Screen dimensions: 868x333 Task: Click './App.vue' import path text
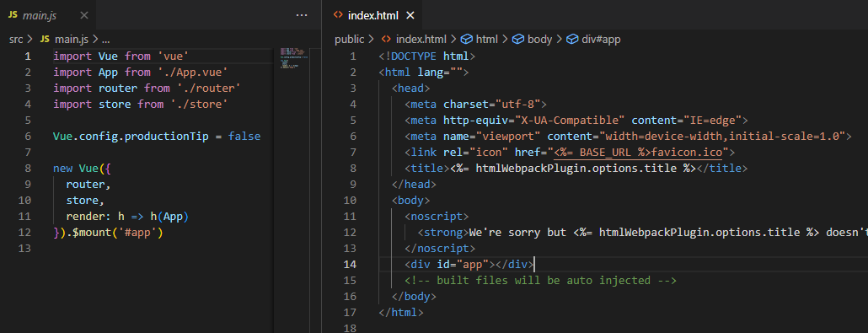(194, 72)
